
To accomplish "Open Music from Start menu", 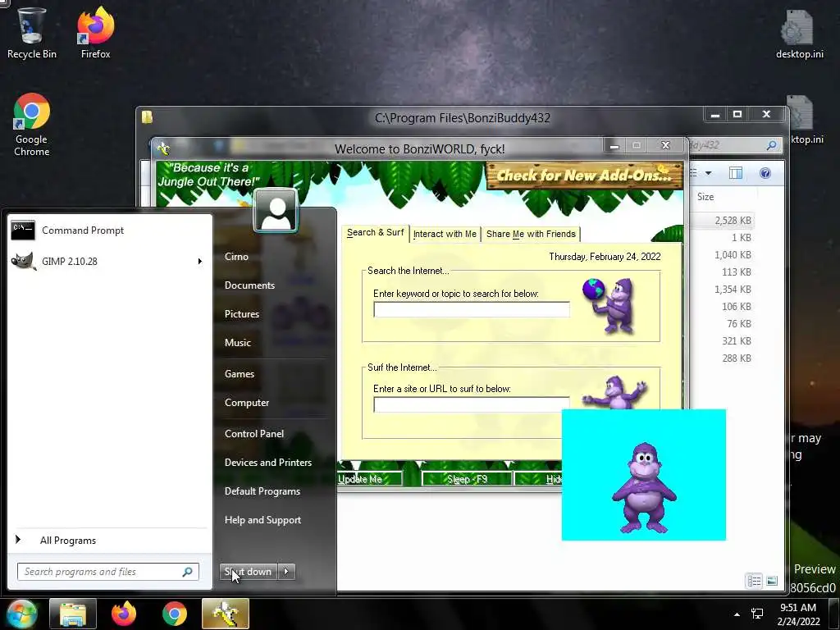I will click(237, 343).
